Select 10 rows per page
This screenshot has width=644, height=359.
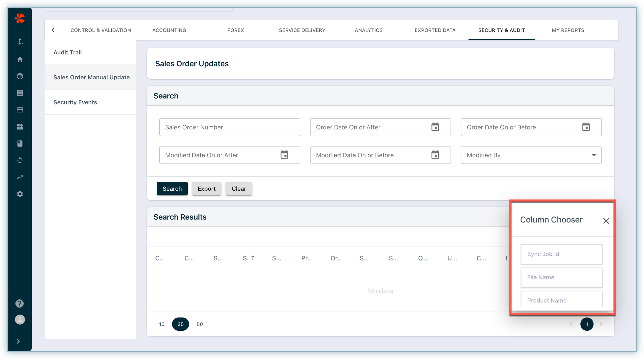(162, 324)
